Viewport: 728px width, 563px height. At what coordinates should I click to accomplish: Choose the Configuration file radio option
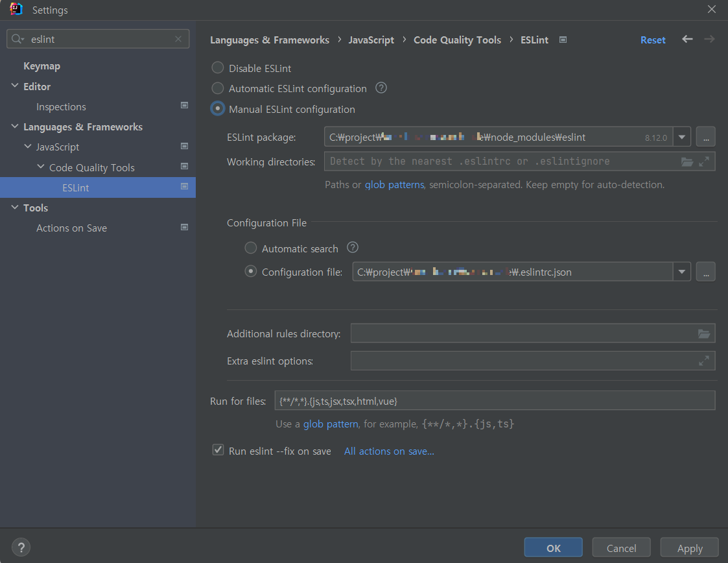click(251, 271)
